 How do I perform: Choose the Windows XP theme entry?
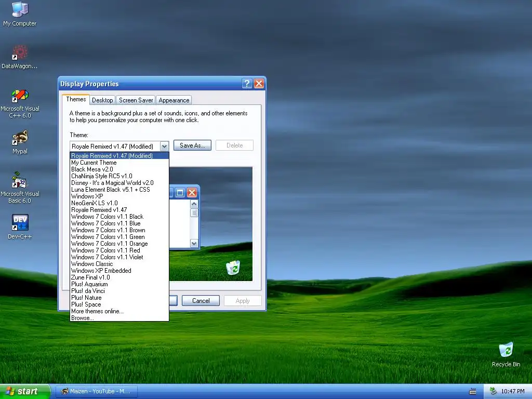119,196
